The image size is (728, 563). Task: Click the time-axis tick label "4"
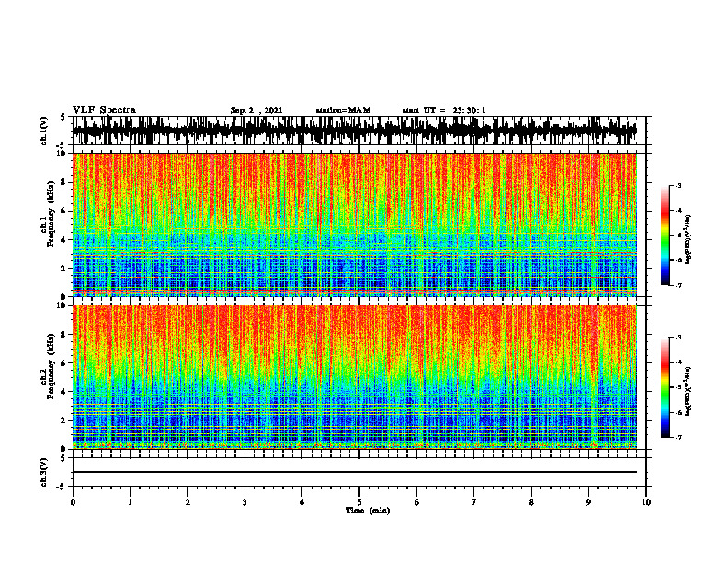301,502
